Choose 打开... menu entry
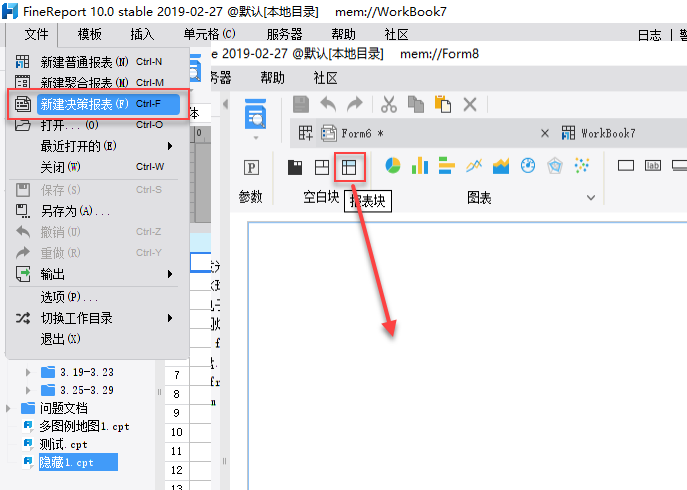The image size is (687, 490). [x=97, y=125]
